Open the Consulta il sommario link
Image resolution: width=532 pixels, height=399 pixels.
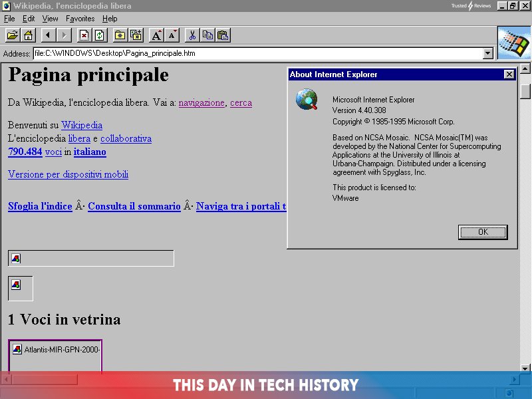point(134,206)
